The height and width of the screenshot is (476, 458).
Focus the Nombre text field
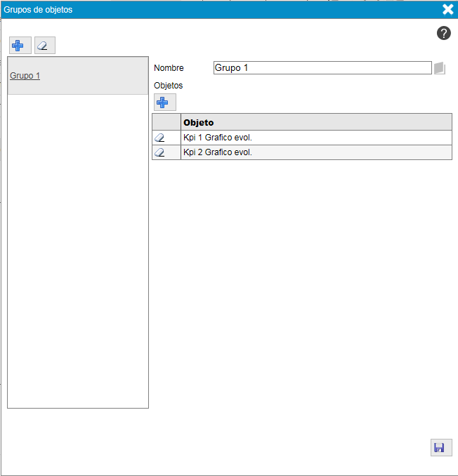(x=322, y=68)
